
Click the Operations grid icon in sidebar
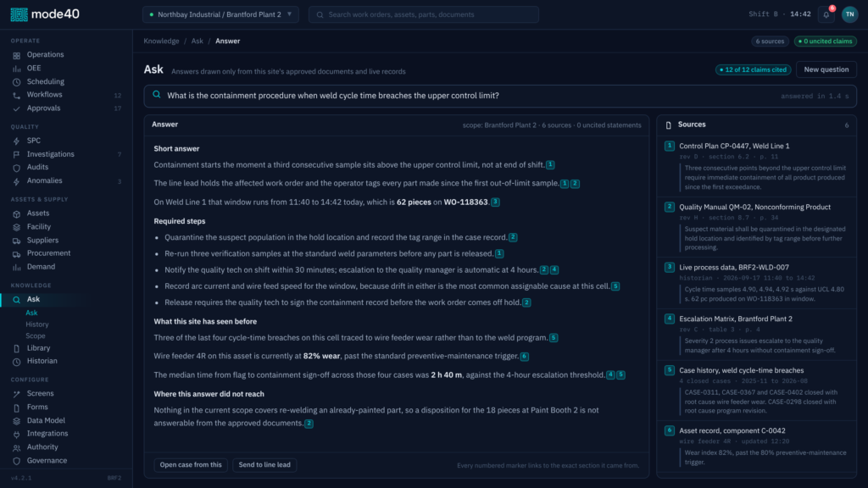click(17, 55)
